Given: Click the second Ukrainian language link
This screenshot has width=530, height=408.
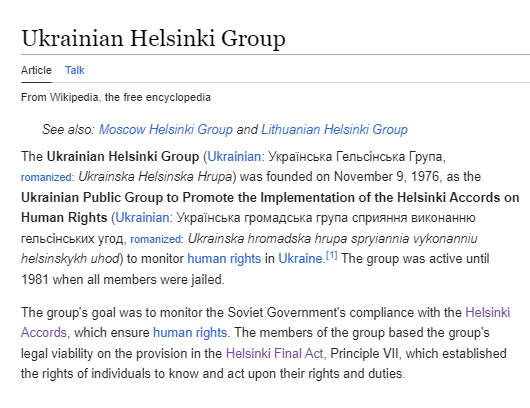Looking at the screenshot, I should pyautogui.click(x=142, y=218).
